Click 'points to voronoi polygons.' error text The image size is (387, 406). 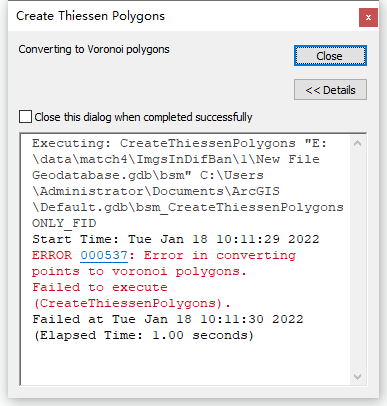(139, 271)
